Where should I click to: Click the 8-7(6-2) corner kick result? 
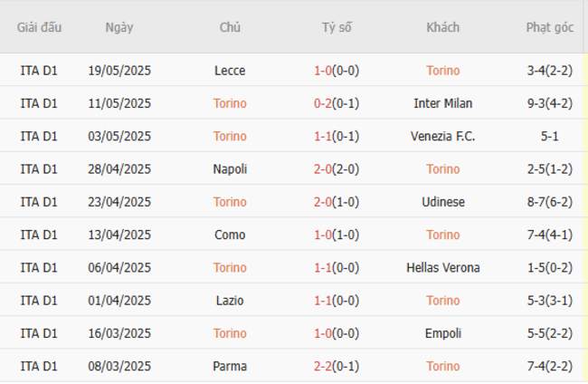[x=550, y=202]
